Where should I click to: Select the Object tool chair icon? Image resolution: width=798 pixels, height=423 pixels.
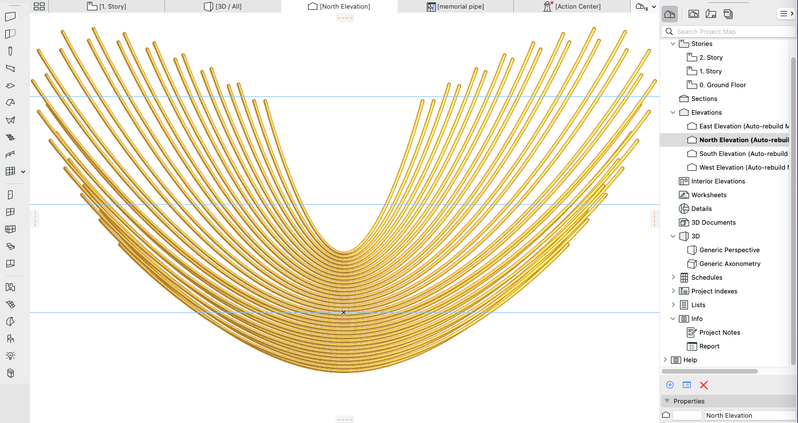pos(10,339)
